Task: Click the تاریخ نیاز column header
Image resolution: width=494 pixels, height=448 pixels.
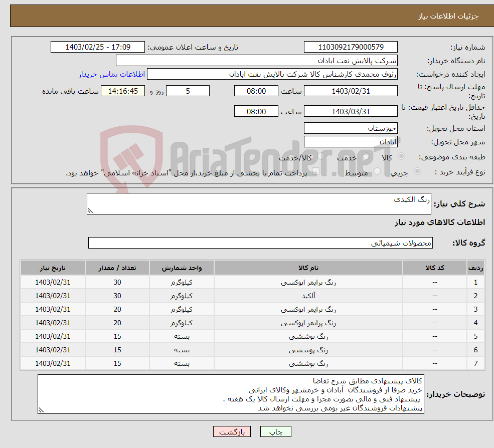Action: point(53,268)
